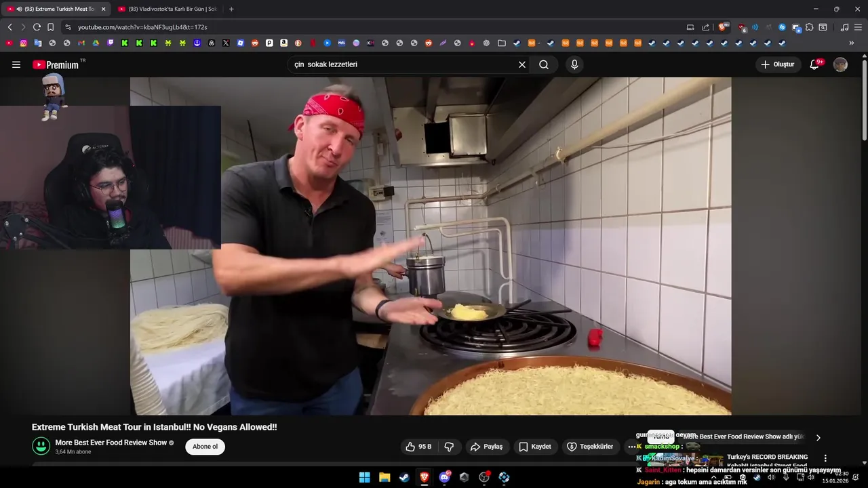
Task: Open options for Turkey's RECORD BREAKING video
Action: (x=825, y=458)
